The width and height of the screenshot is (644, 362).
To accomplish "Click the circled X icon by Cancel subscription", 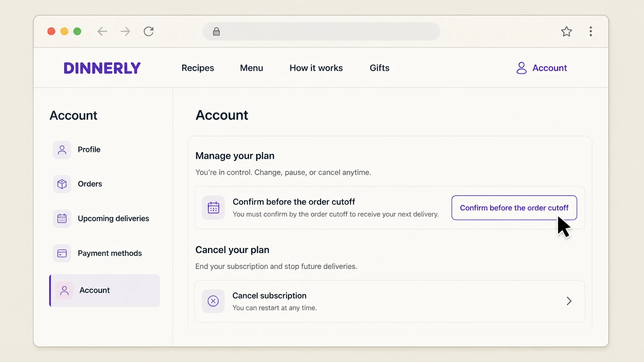I will click(213, 301).
